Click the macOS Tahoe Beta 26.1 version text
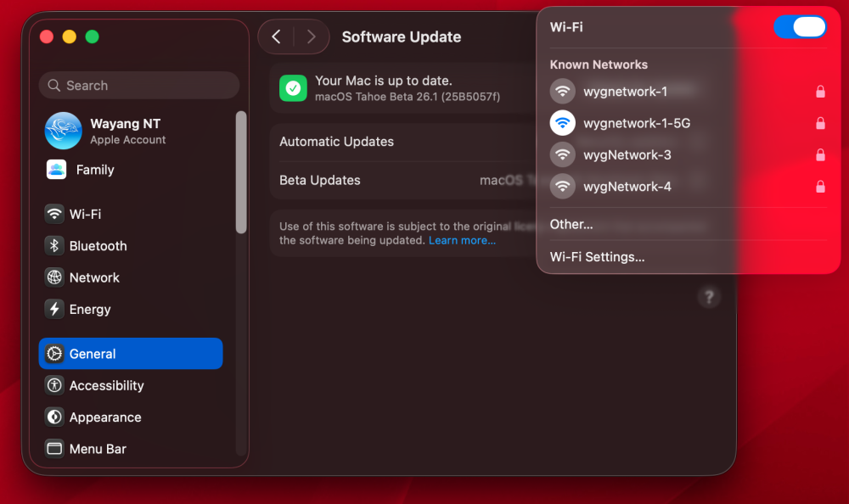The width and height of the screenshot is (849, 504). tap(408, 97)
